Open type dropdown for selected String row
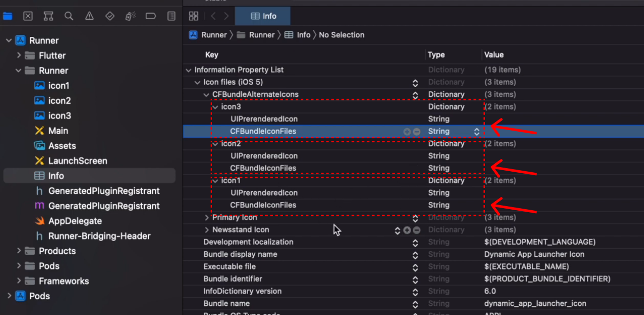Image resolution: width=644 pixels, height=315 pixels. [477, 131]
